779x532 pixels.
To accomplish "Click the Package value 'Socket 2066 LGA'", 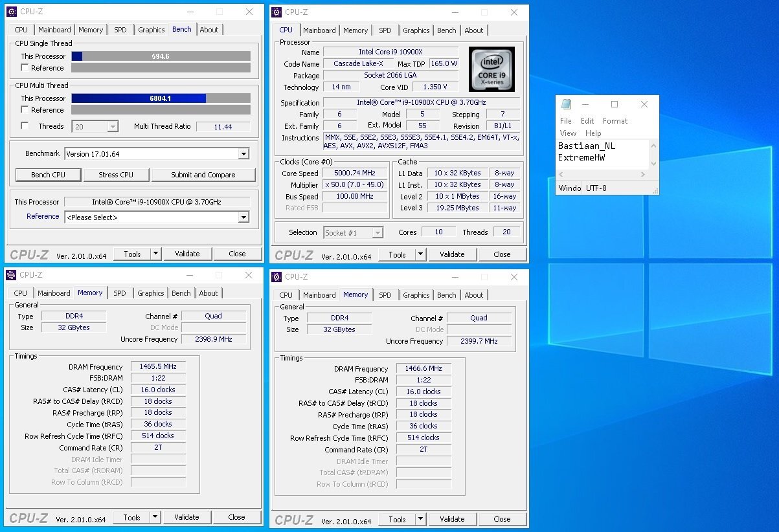I will click(x=390, y=75).
